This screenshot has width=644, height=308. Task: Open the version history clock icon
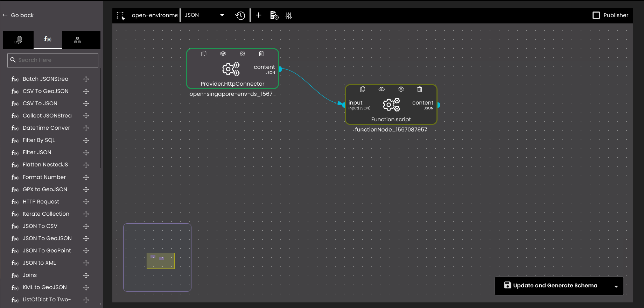click(x=240, y=15)
